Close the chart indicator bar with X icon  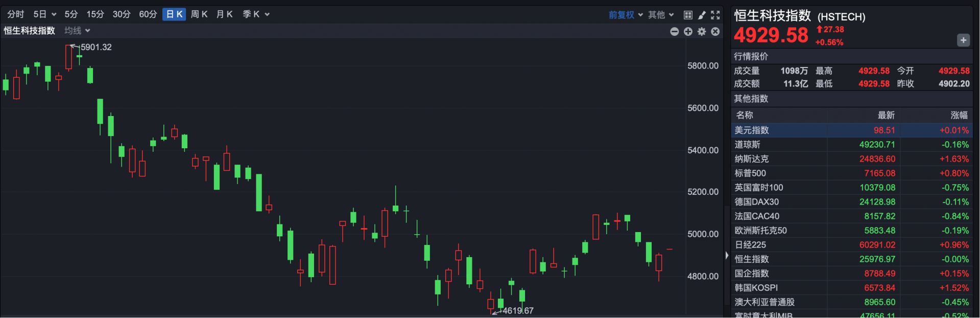pos(715,32)
